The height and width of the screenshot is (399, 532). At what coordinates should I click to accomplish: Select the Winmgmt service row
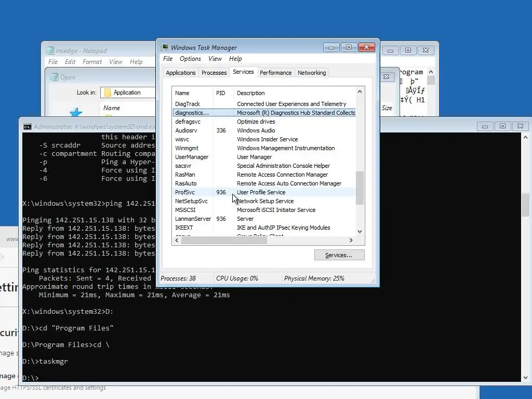[264, 148]
